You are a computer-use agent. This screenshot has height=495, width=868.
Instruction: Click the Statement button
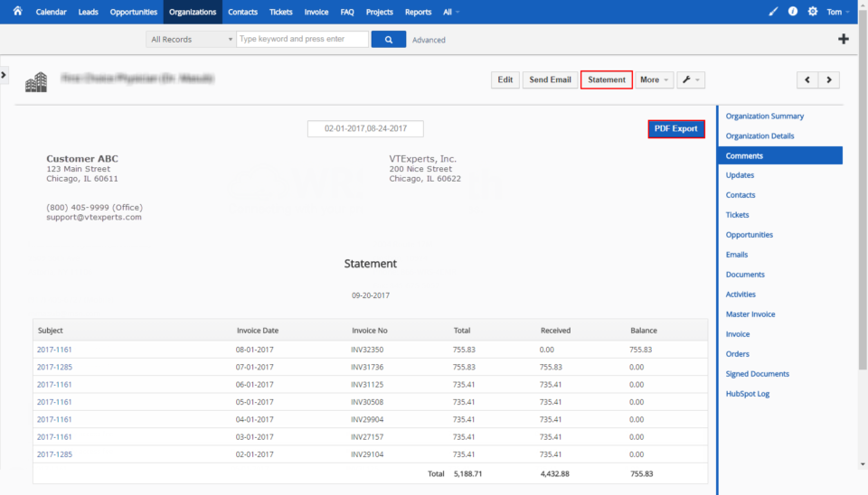(x=606, y=79)
